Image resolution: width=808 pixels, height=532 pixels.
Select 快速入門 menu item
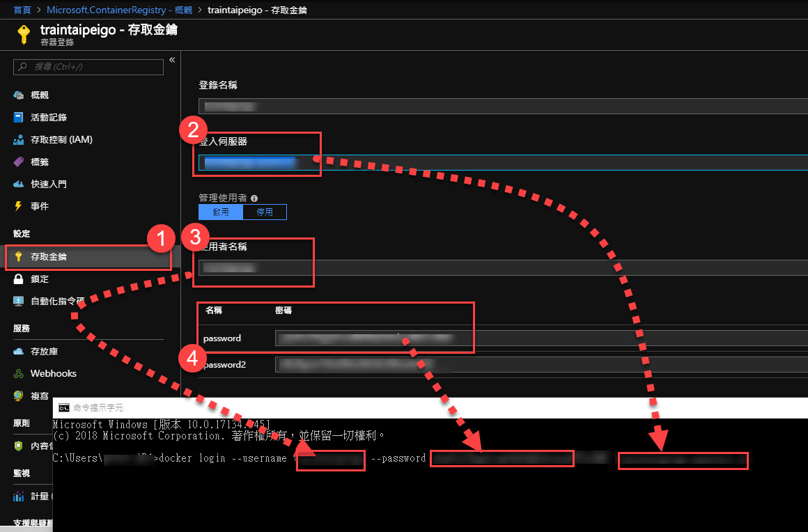(49, 184)
